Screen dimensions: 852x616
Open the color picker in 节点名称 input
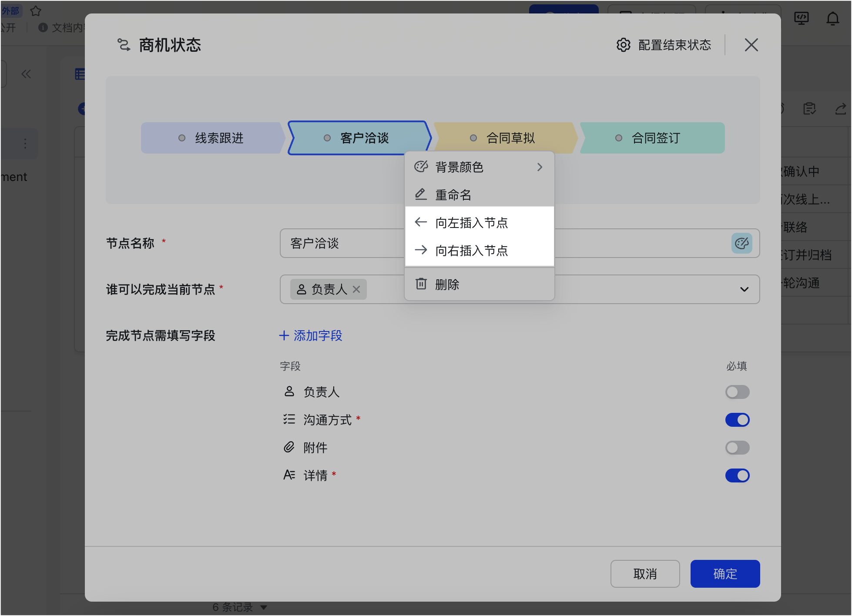pyautogui.click(x=742, y=244)
